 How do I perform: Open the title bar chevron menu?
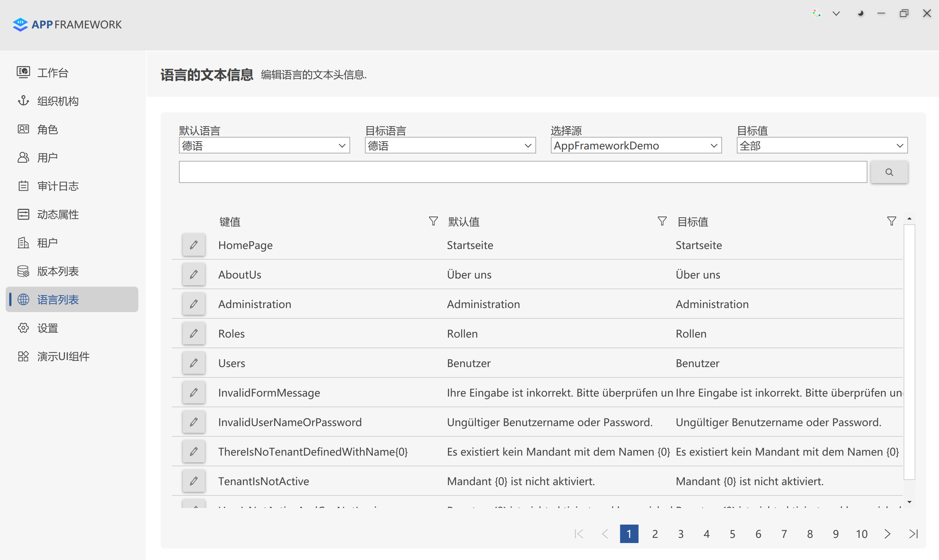(x=836, y=14)
